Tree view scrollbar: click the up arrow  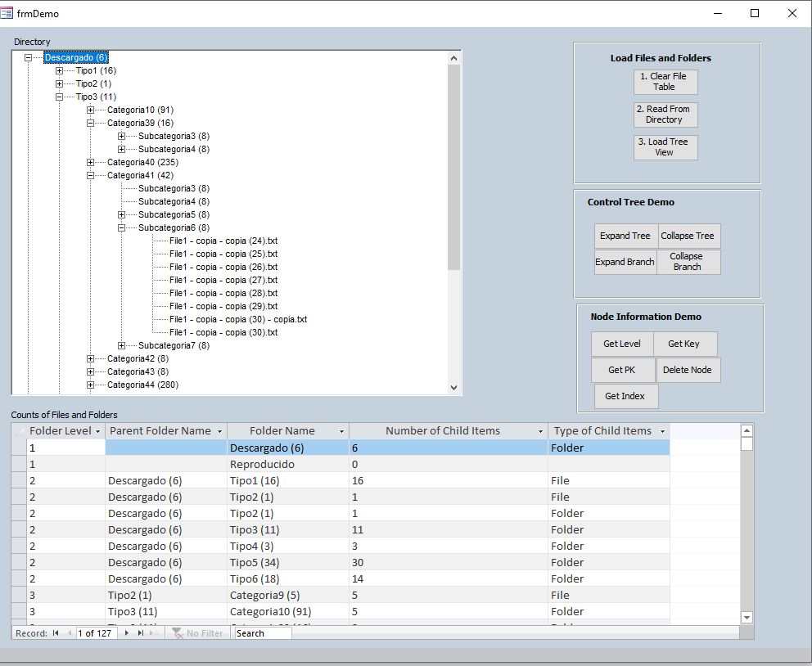[454, 58]
